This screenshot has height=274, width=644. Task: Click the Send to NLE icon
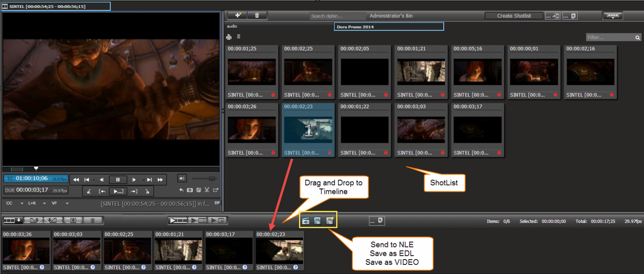[306, 220]
